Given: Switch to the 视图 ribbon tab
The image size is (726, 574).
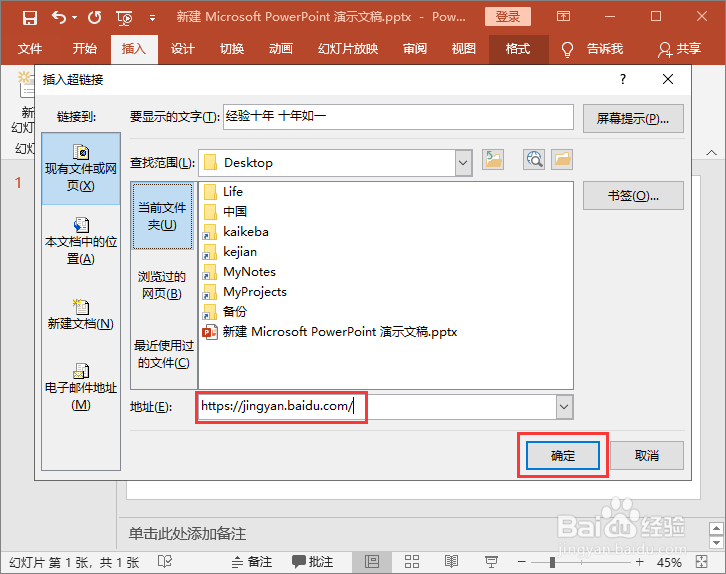Looking at the screenshot, I should coord(463,49).
